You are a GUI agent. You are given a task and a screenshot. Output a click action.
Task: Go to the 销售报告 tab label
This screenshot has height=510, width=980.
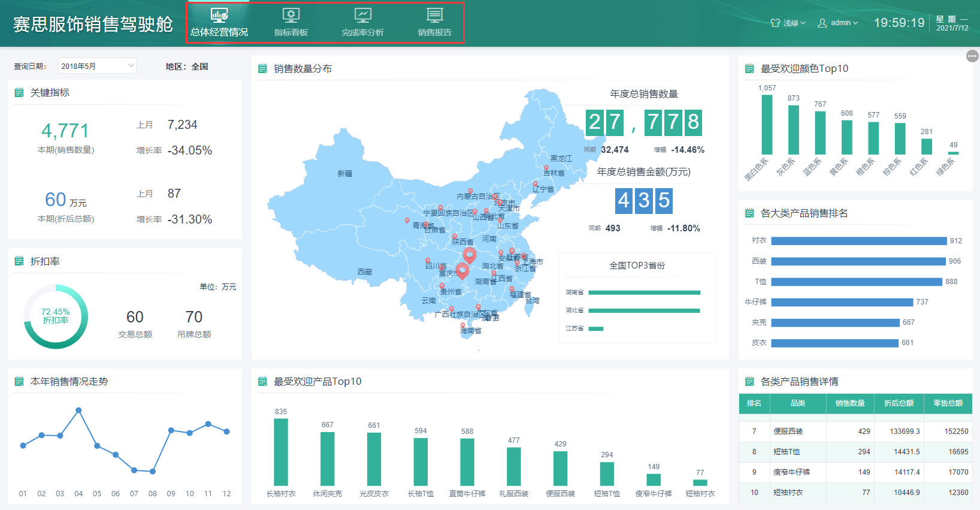tap(435, 32)
